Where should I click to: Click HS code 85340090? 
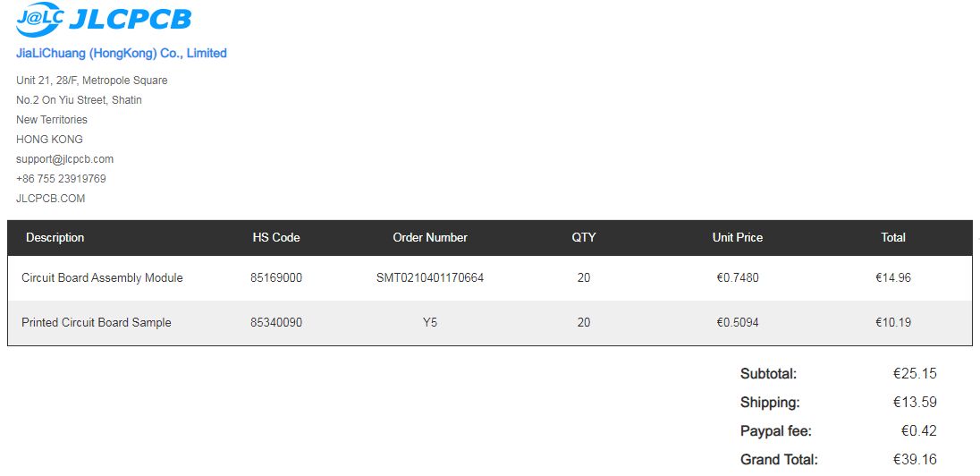[276, 322]
